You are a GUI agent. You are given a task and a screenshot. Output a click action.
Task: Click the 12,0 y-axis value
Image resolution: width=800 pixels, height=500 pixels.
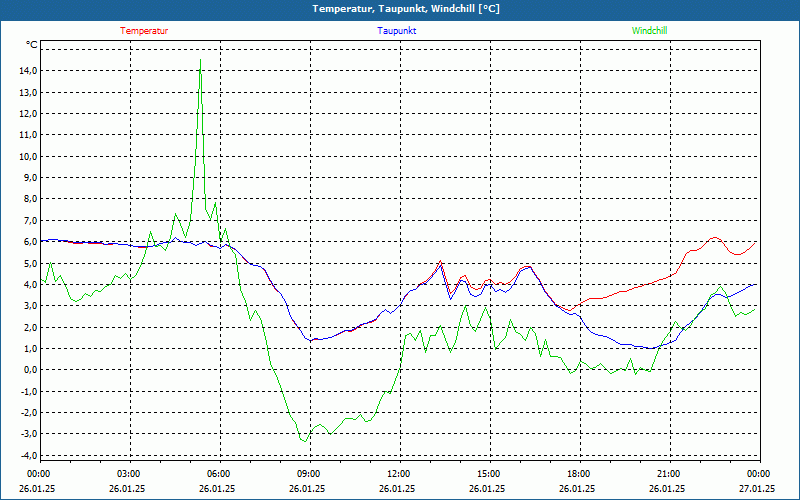pos(28,114)
